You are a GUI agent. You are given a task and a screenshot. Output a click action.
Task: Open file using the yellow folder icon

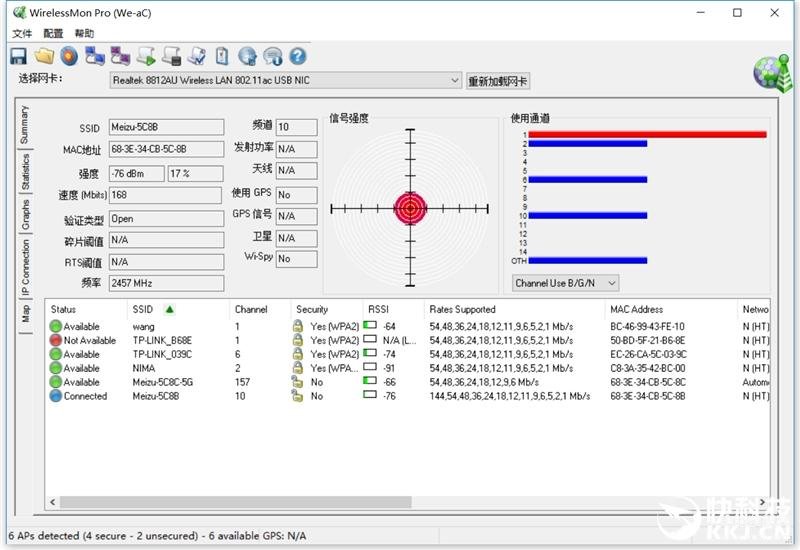[x=44, y=56]
